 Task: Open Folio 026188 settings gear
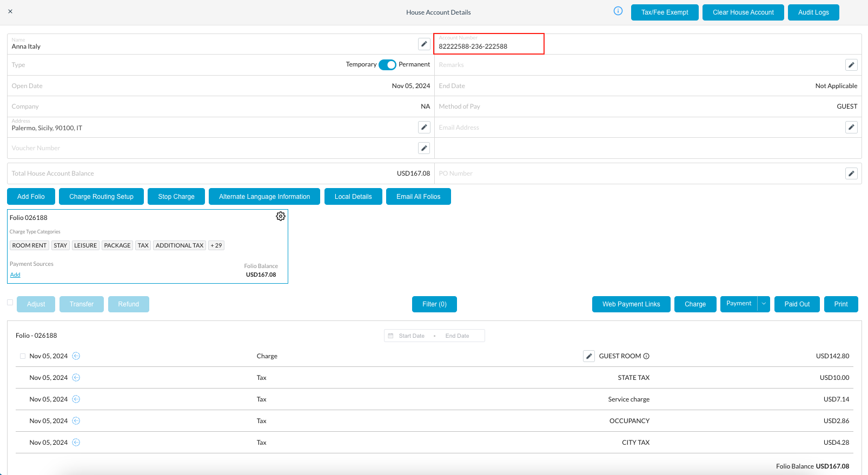(280, 216)
